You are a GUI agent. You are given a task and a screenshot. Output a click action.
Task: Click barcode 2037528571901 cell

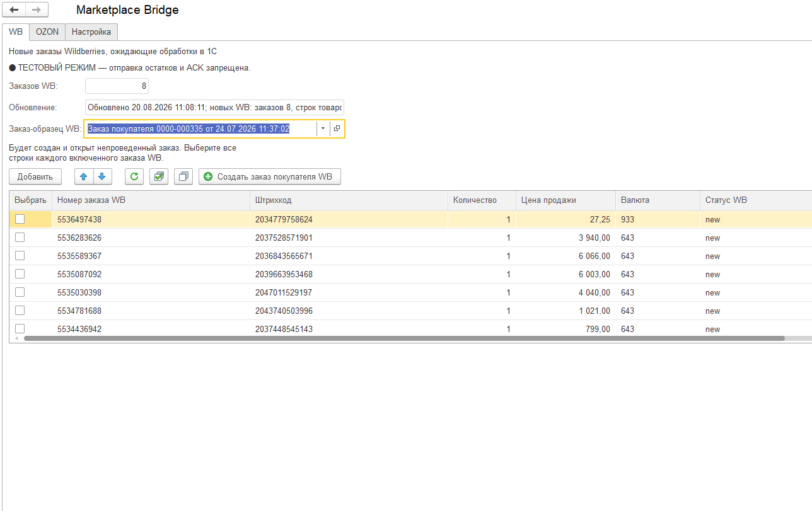349,238
